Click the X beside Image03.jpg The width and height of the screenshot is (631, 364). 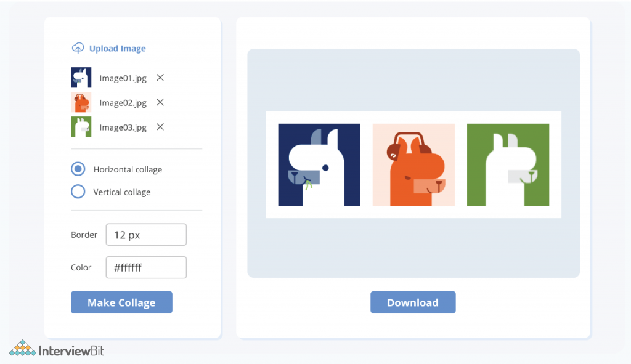(160, 127)
